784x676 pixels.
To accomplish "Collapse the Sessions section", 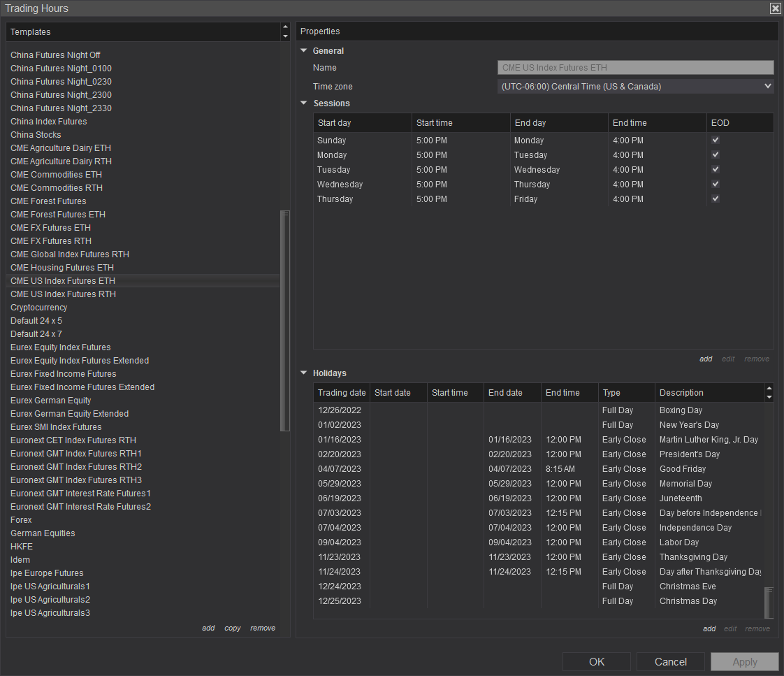I will pyautogui.click(x=303, y=103).
